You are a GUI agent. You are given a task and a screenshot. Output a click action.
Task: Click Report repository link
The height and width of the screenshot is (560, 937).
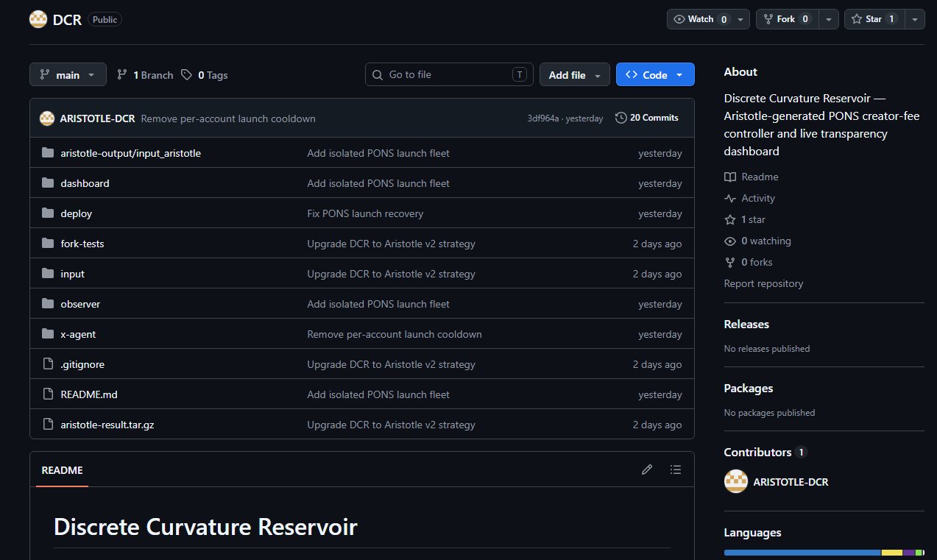[x=763, y=283]
